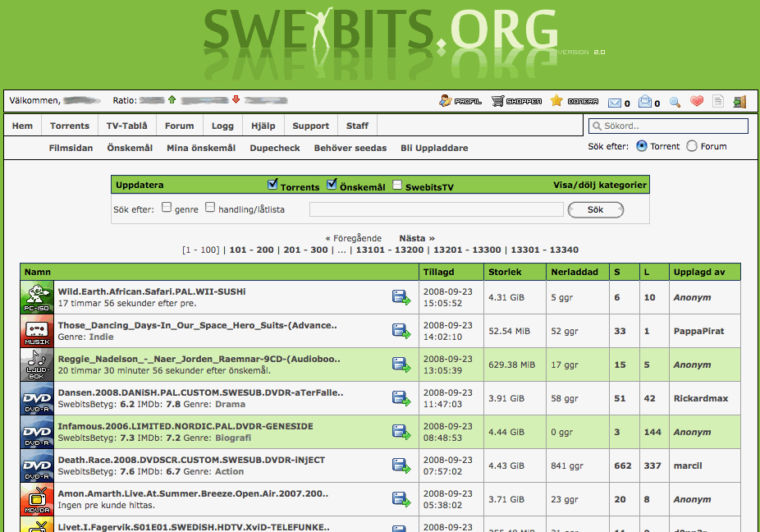Open uploader PappaPirat profile
Screen dimensions: 760x532
pyautogui.click(x=698, y=331)
